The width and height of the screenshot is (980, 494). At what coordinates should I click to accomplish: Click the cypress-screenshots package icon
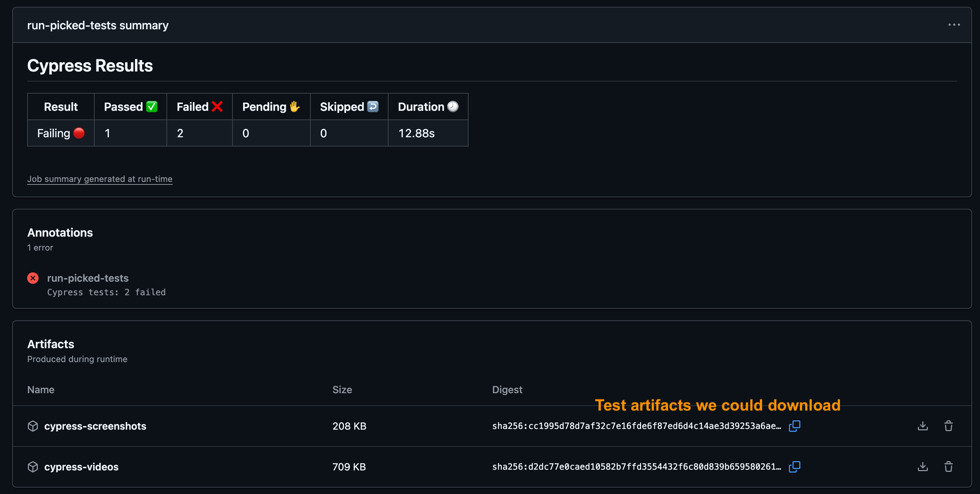coord(33,426)
